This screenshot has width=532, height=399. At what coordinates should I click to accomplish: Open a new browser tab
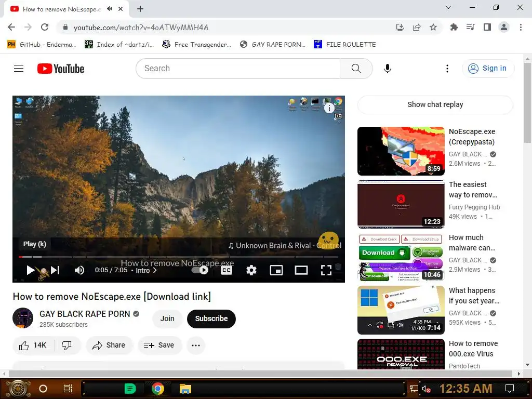tap(140, 9)
